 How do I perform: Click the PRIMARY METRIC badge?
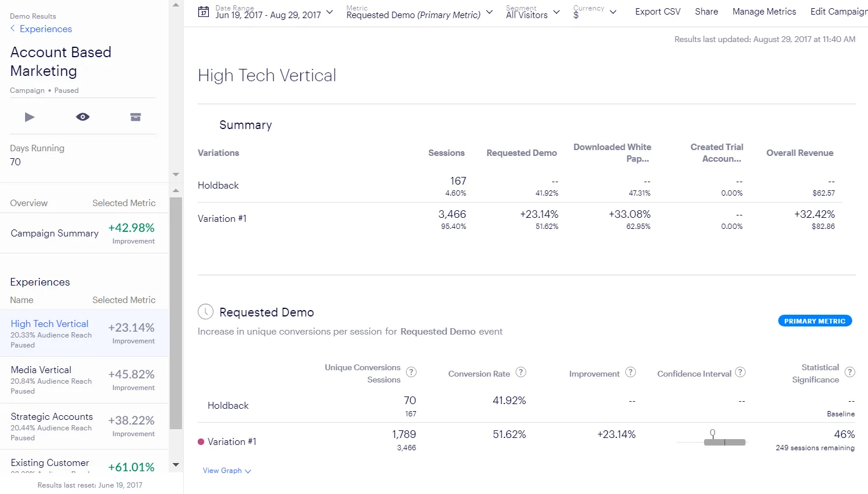tap(815, 321)
